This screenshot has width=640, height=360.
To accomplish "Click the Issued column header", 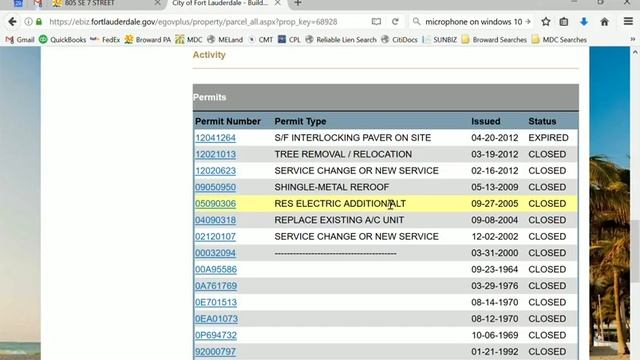I will [x=485, y=121].
